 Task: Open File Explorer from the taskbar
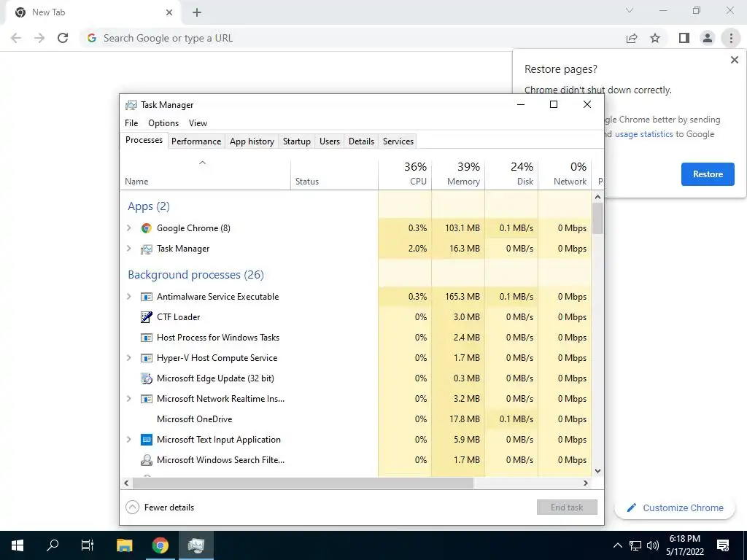point(124,545)
